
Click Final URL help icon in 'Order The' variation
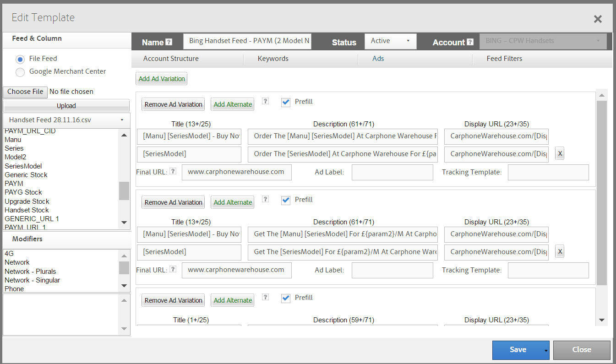173,171
